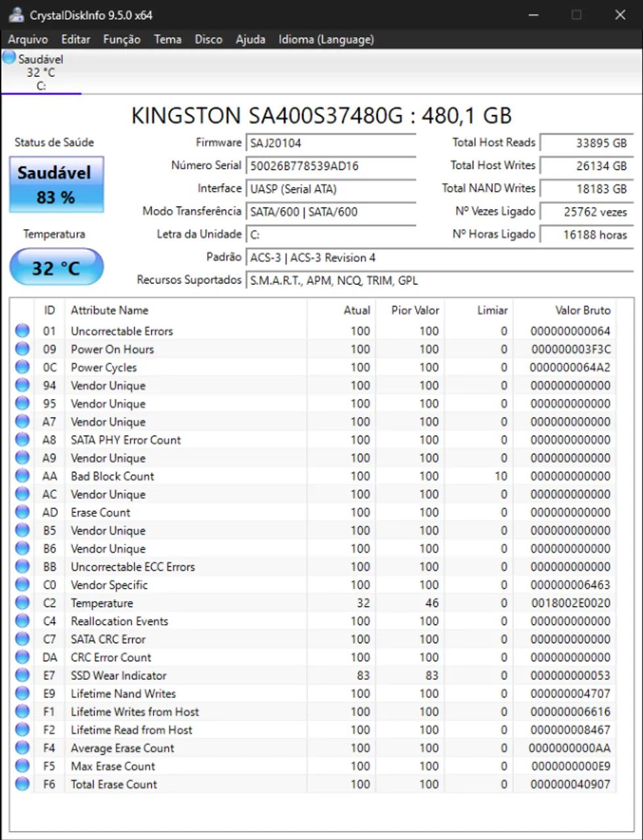Click the ID column header
This screenshot has width=643, height=840.
[x=49, y=310]
